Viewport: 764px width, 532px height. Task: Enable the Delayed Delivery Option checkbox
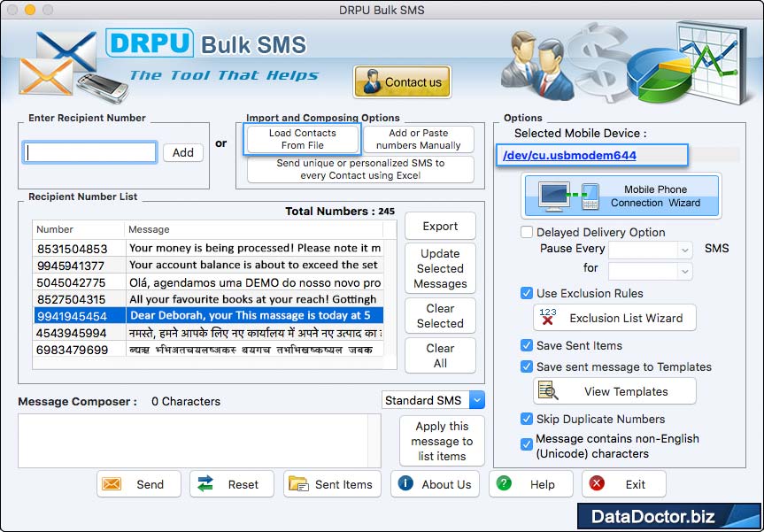tap(526, 232)
